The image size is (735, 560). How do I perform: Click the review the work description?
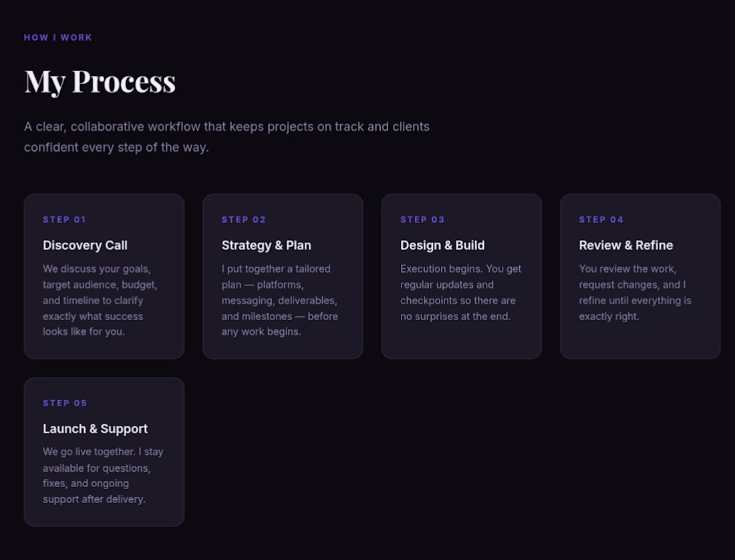(635, 293)
